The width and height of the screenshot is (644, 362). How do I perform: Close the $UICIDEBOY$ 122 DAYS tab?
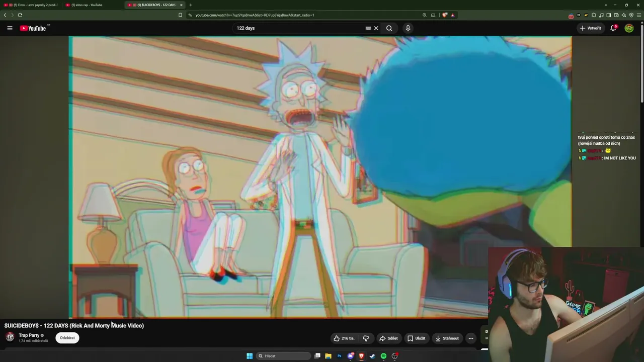click(182, 5)
